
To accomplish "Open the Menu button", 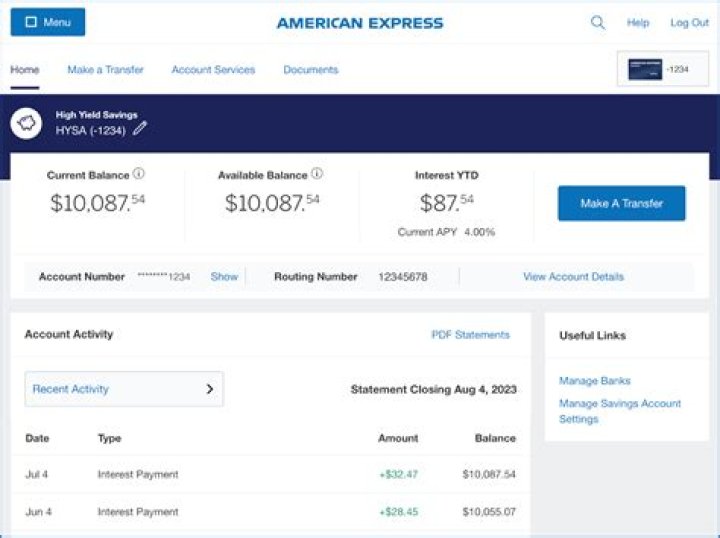I will point(48,22).
